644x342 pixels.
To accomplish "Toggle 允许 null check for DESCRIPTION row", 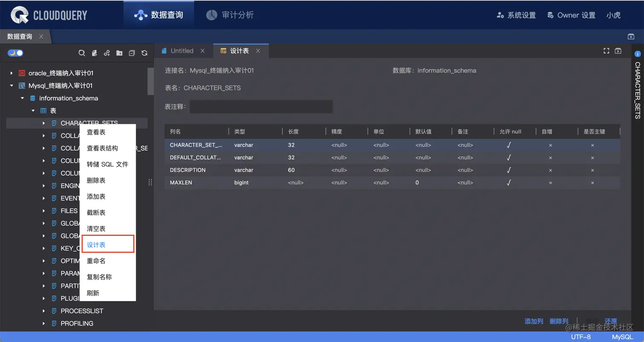I will pyautogui.click(x=509, y=170).
